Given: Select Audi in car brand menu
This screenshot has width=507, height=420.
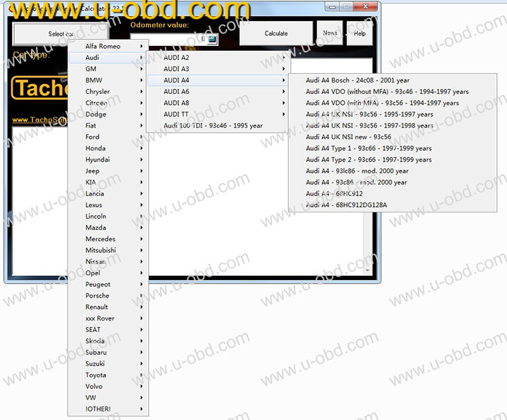Looking at the screenshot, I should tap(108, 57).
